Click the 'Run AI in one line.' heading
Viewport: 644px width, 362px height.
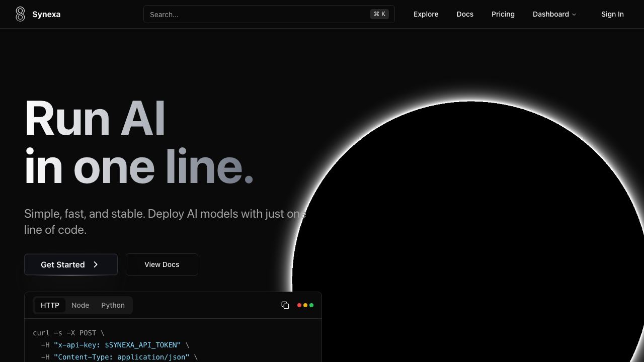coord(139,142)
